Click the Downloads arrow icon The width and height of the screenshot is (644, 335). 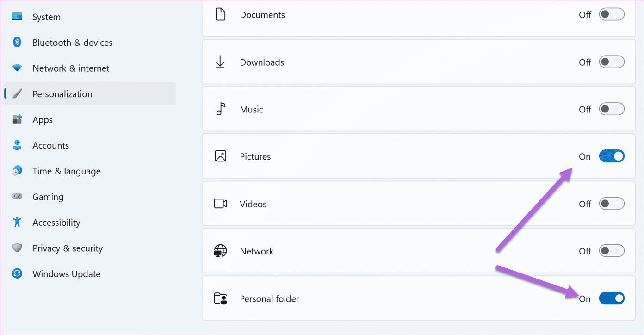point(221,62)
